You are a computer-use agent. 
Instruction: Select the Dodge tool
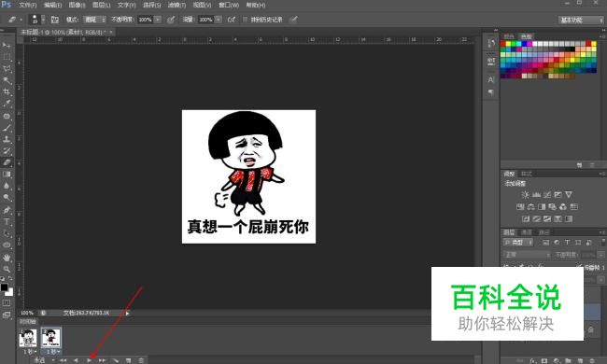tap(7, 198)
